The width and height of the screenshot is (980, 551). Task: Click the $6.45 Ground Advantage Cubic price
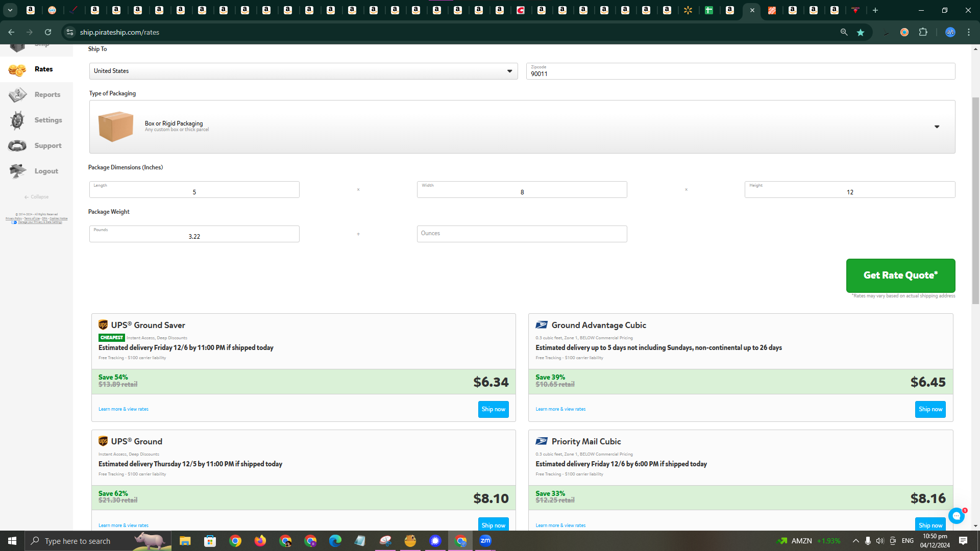pos(928,382)
